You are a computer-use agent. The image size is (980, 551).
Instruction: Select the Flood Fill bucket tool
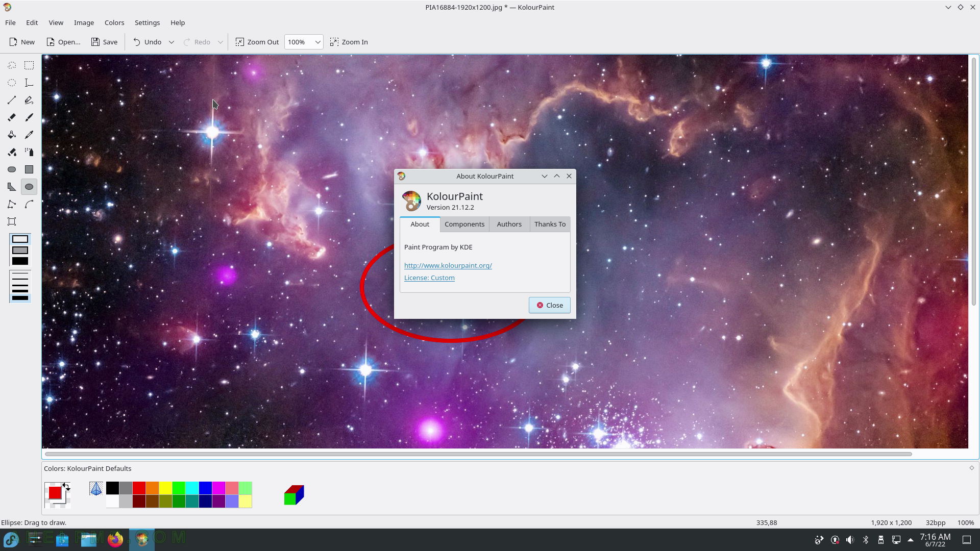(x=12, y=135)
